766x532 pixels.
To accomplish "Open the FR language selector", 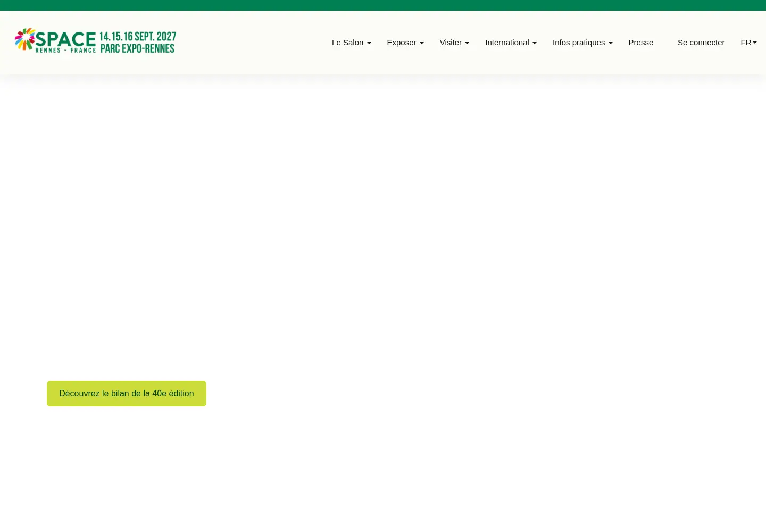I will click(748, 43).
